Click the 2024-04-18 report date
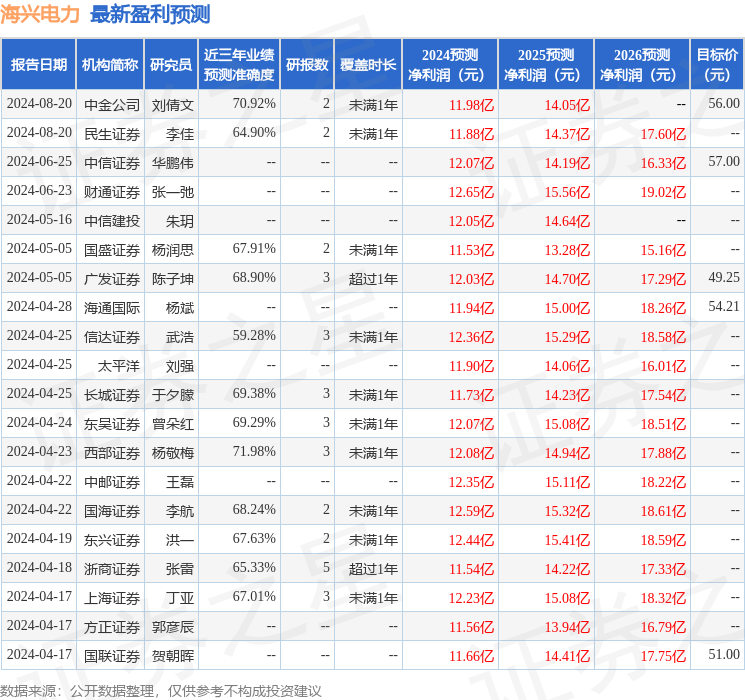Screen dimensions: 745x700 [x=39, y=567]
